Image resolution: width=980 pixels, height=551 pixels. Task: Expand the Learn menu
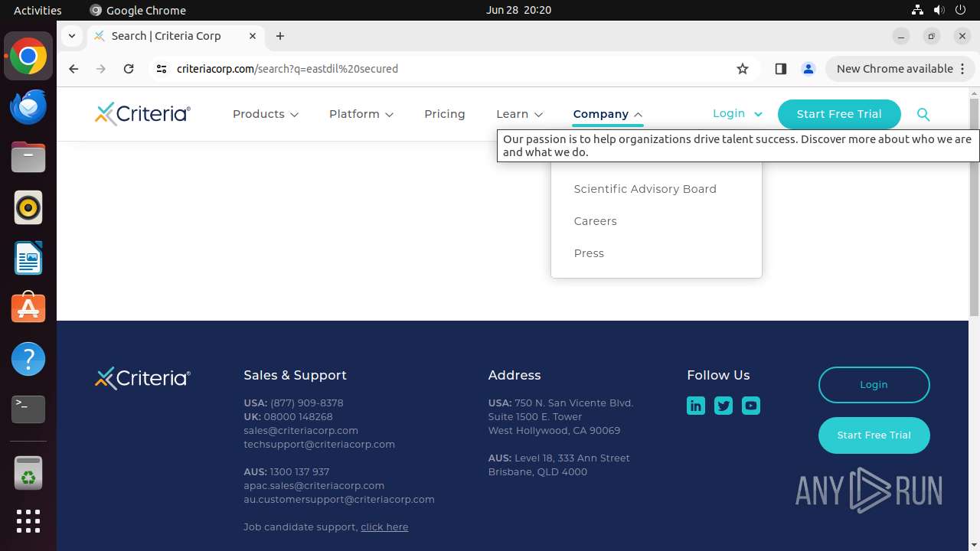[x=520, y=114]
